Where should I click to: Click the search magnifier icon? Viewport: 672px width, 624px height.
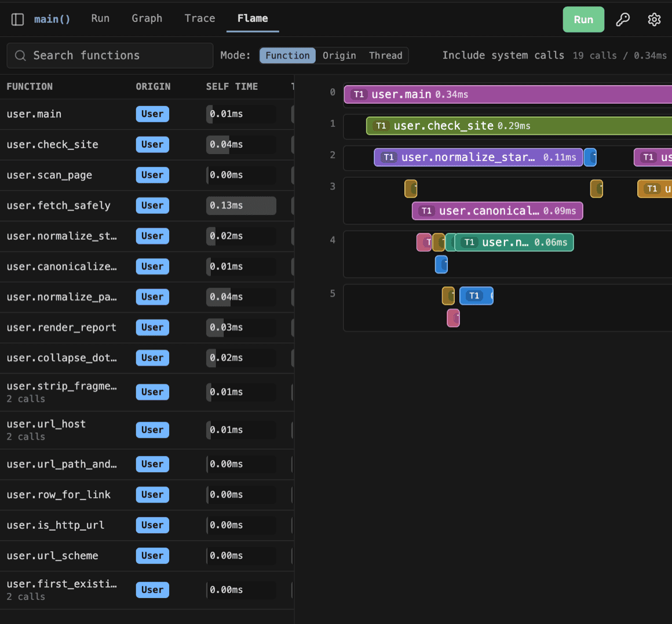(20, 55)
